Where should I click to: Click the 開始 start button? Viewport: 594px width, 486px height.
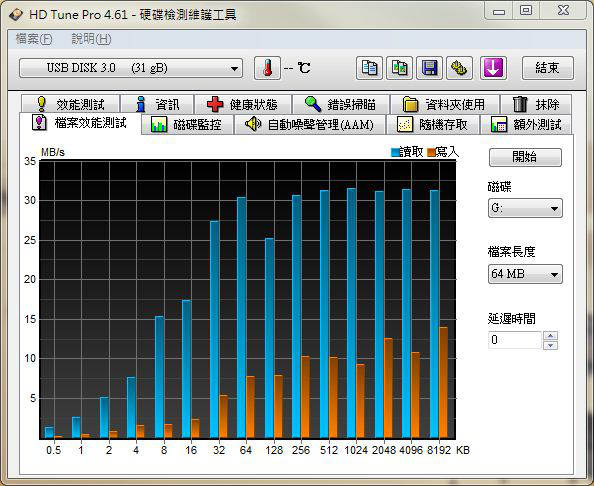[525, 157]
